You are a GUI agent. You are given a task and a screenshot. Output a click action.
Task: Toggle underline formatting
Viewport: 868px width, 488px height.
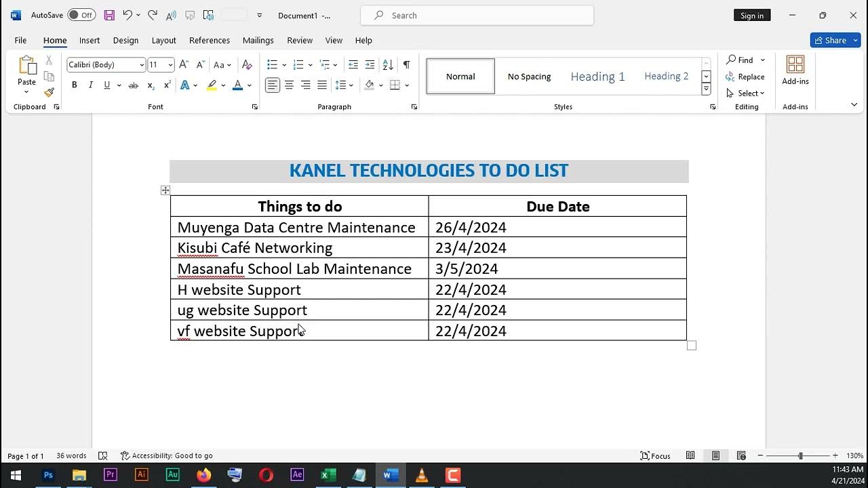[x=106, y=85]
